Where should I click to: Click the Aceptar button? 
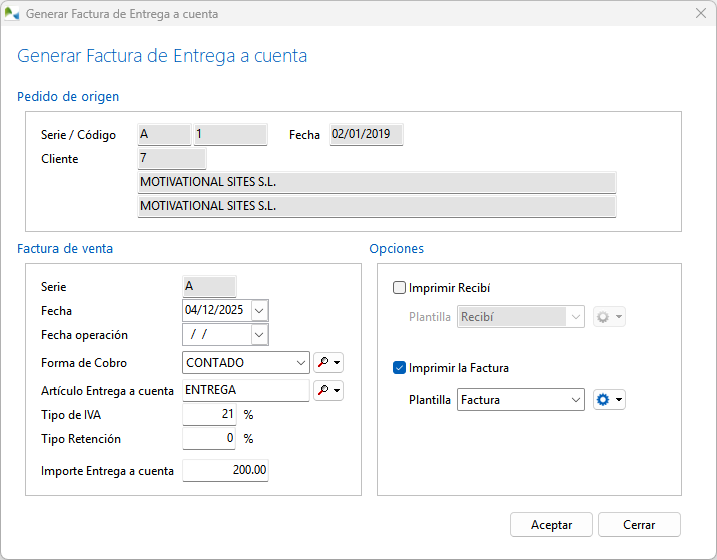(x=551, y=525)
